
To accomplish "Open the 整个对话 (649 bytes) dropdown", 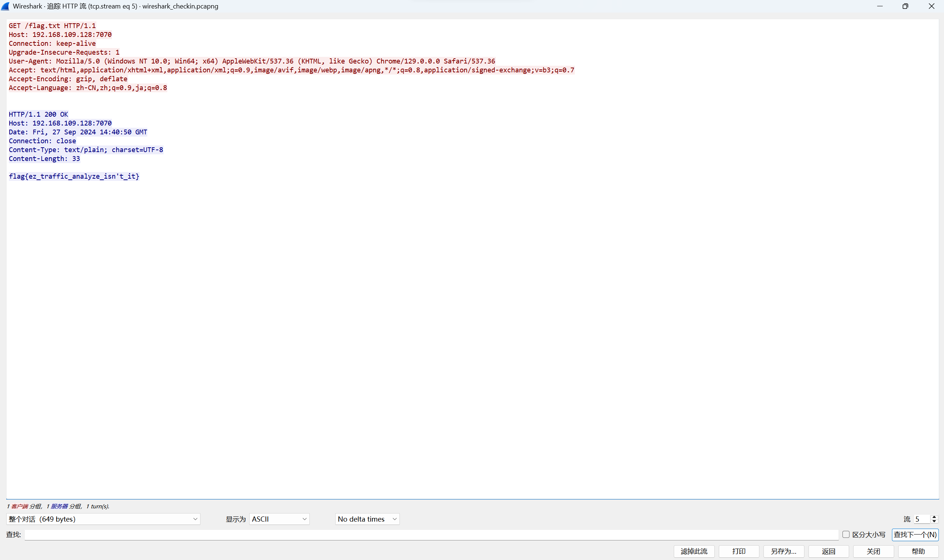I will 103,519.
